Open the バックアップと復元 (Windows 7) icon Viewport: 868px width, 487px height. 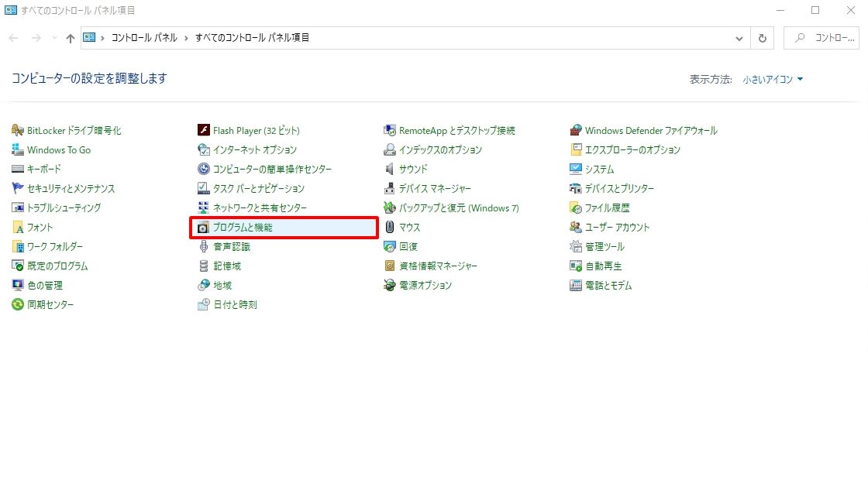[x=390, y=207]
